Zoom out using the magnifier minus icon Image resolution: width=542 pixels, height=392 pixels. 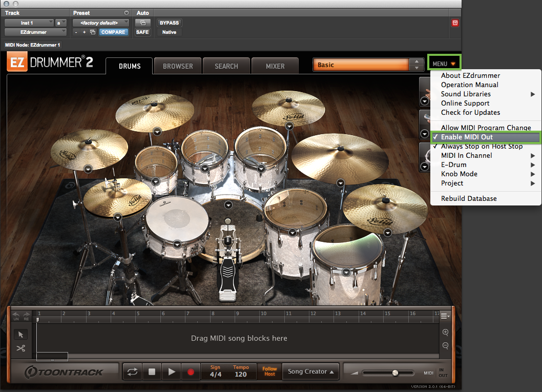pos(445,344)
